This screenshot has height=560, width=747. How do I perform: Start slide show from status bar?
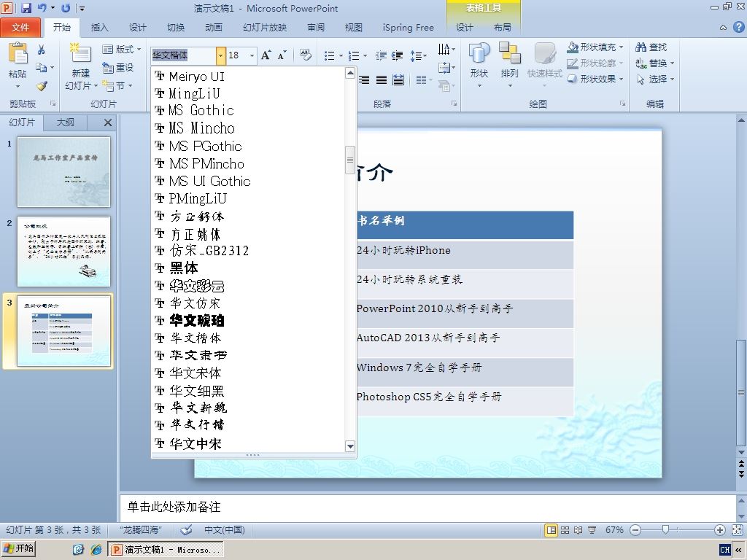tap(592, 530)
